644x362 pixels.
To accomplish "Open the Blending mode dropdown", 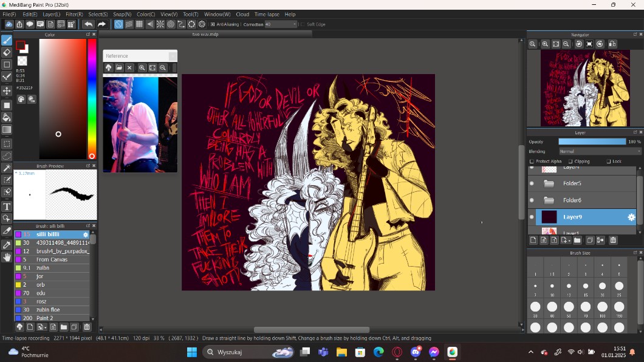I will [x=599, y=151].
